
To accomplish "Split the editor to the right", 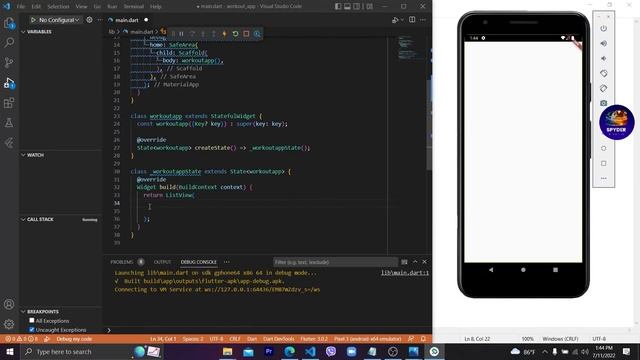I will [x=412, y=20].
